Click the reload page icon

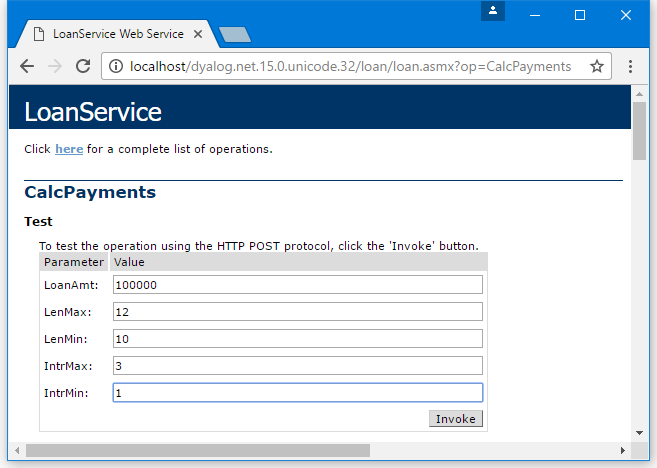(x=83, y=66)
